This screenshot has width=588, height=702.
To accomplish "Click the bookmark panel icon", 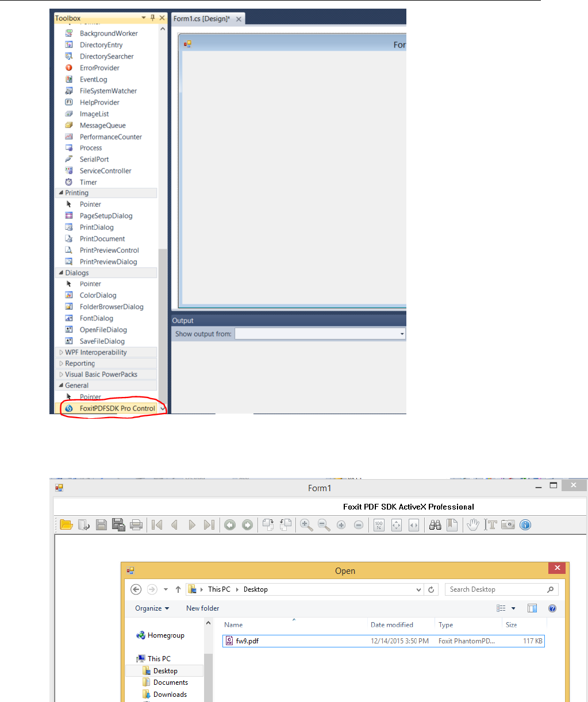I will pyautogui.click(x=452, y=524).
